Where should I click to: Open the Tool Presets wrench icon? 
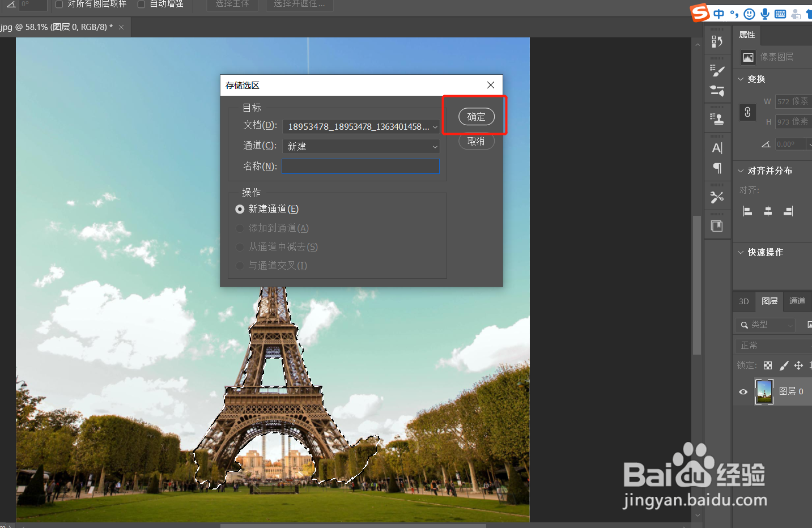(x=717, y=197)
